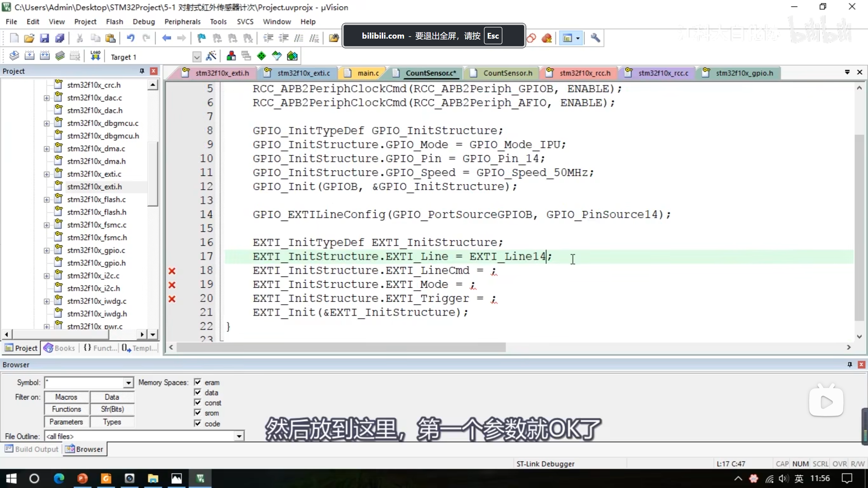Image resolution: width=868 pixels, height=488 pixels.
Task: Click the Save file toolbar icon
Action: 44,38
